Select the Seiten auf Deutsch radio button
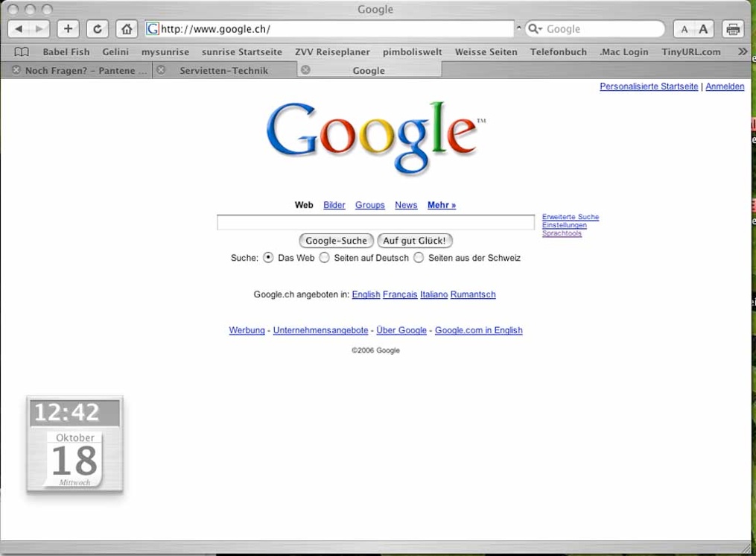 tap(325, 258)
